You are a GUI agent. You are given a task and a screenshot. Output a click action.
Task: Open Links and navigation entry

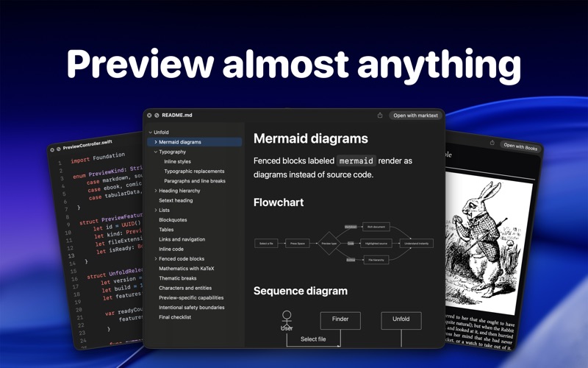pyautogui.click(x=182, y=239)
